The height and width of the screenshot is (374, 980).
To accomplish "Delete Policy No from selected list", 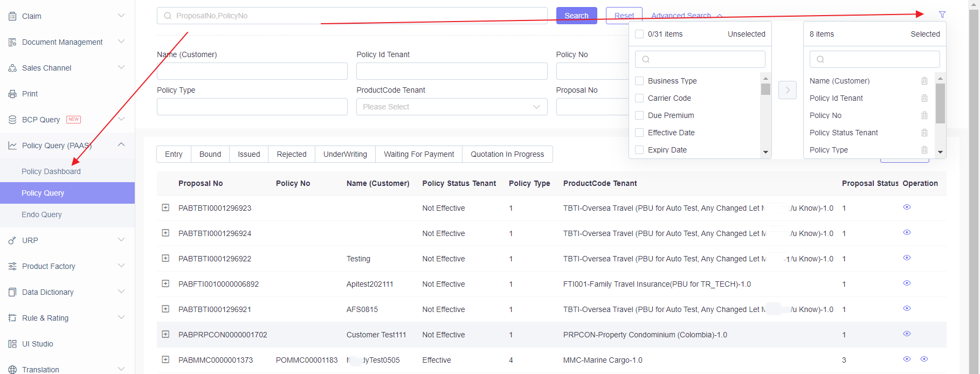I will 924,115.
